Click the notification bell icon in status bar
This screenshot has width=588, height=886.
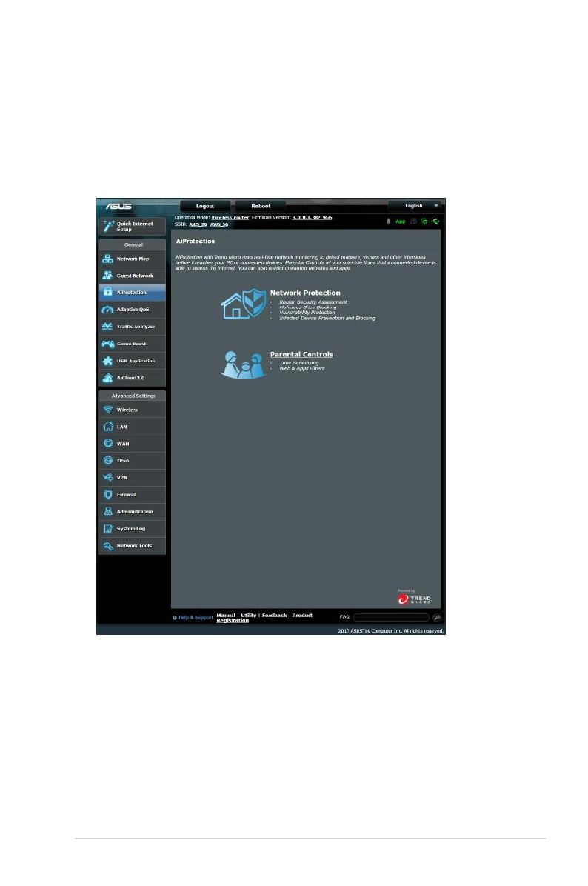click(388, 221)
